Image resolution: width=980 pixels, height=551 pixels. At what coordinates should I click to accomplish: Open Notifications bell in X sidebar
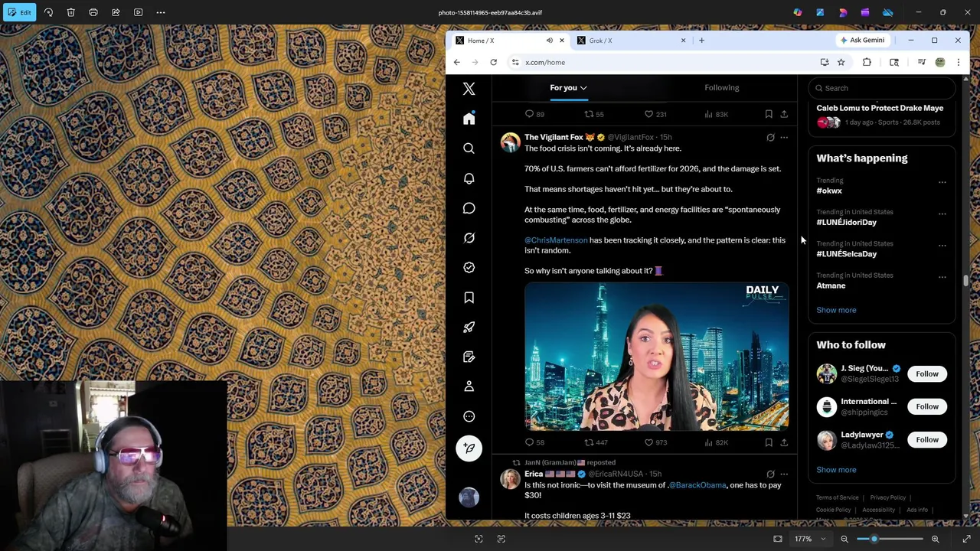click(x=469, y=178)
